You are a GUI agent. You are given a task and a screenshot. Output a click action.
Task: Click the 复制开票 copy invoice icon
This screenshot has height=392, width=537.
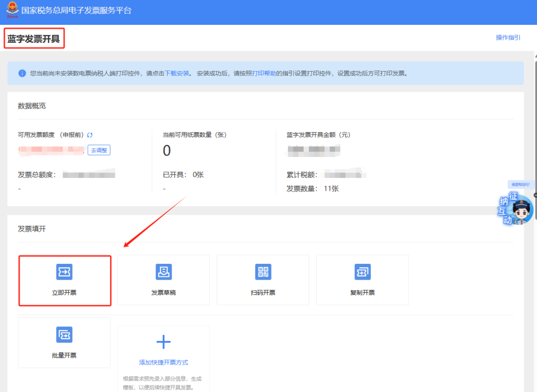(362, 272)
